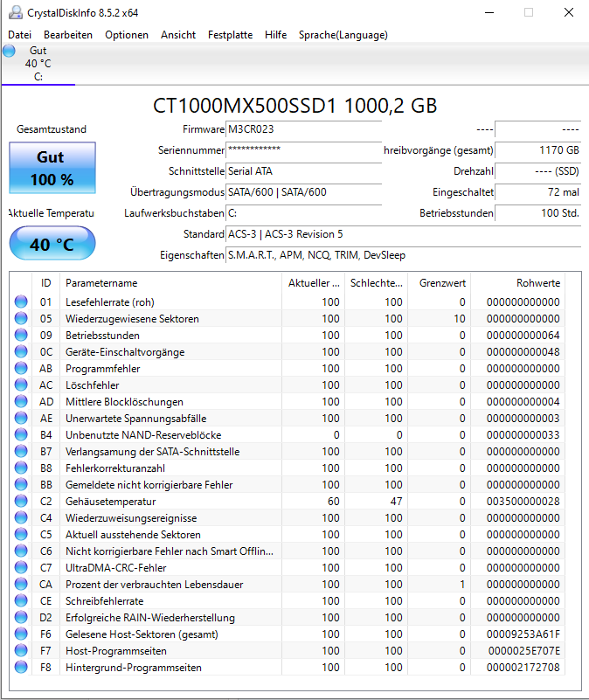Click the drive health orb beside Gut
The width and height of the screenshot is (589, 700).
point(9,51)
